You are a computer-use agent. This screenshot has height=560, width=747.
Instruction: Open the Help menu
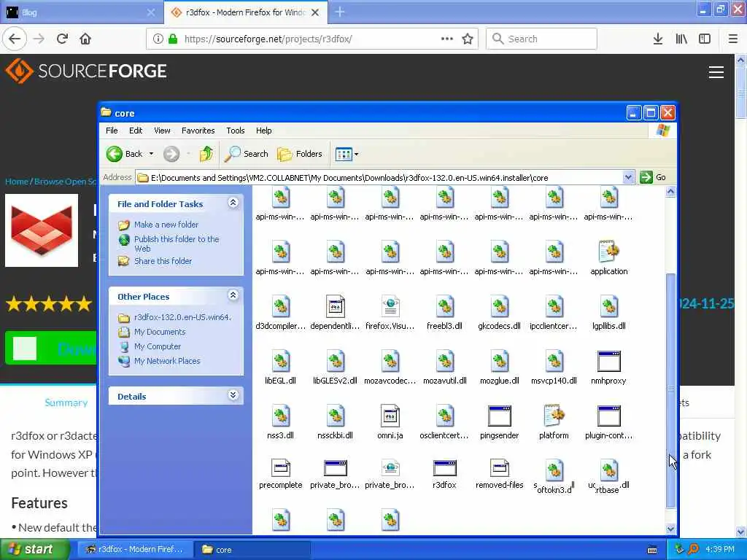coord(263,131)
